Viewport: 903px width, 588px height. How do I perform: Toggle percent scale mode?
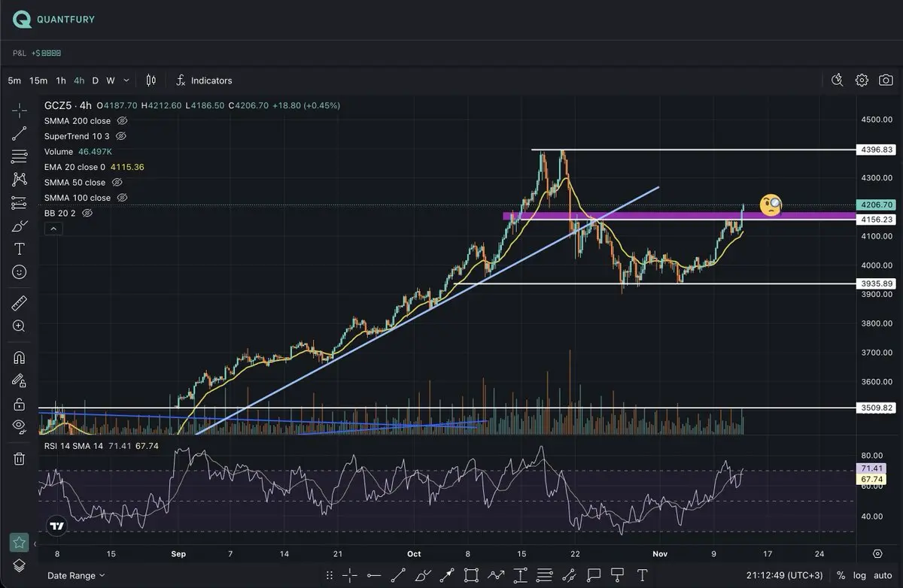point(841,575)
